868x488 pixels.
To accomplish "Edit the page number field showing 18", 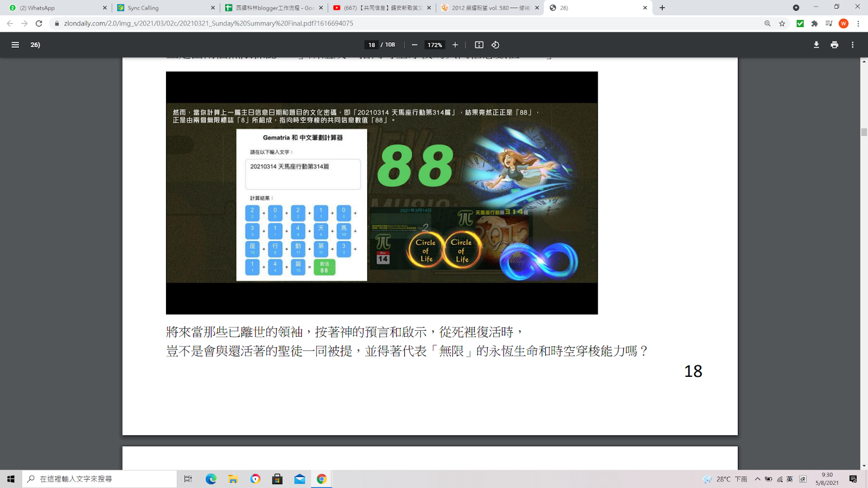I will [372, 45].
